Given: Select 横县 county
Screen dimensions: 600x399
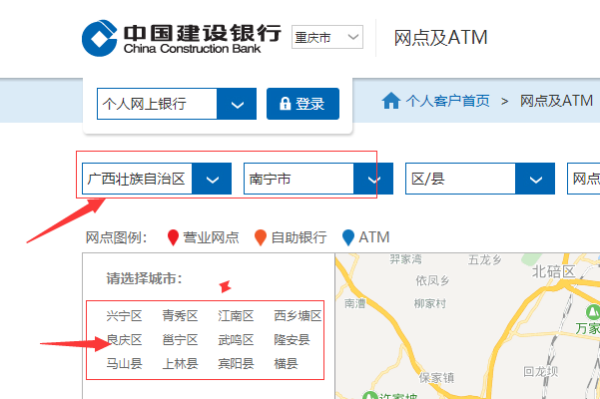Looking at the screenshot, I should 286,363.
